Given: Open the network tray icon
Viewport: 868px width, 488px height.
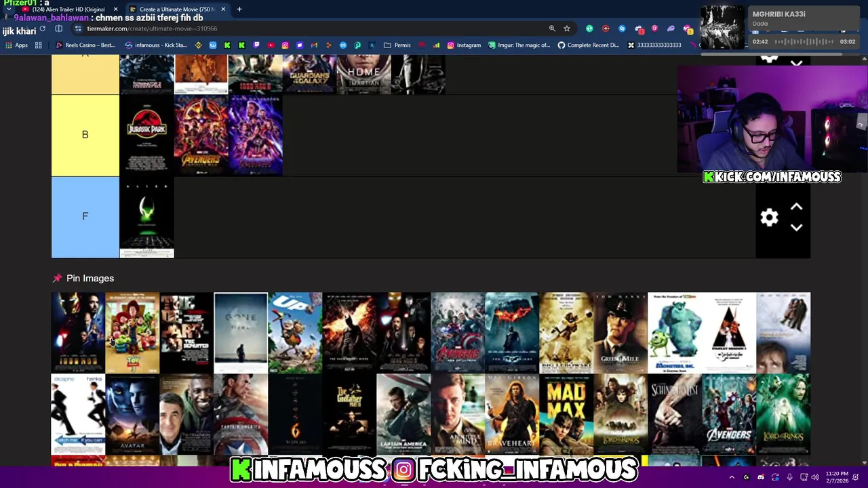Looking at the screenshot, I should pyautogui.click(x=804, y=477).
